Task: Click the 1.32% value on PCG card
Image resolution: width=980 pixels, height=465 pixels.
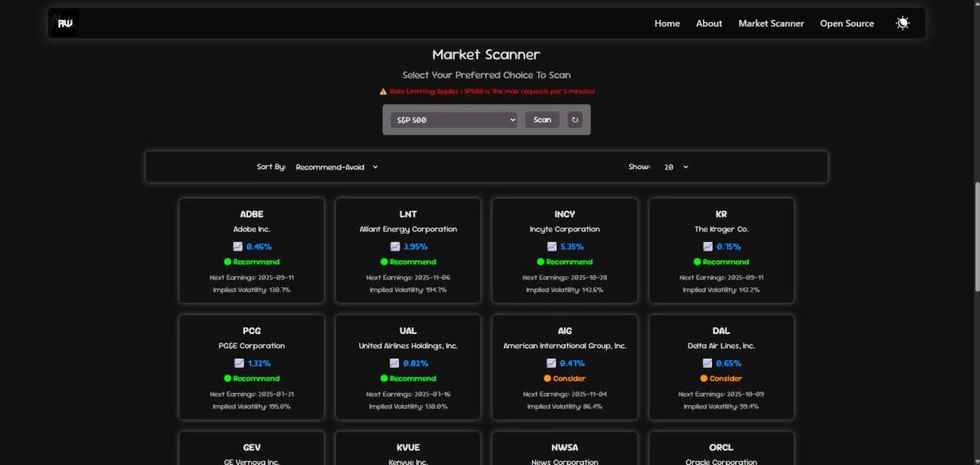Action: (x=259, y=363)
